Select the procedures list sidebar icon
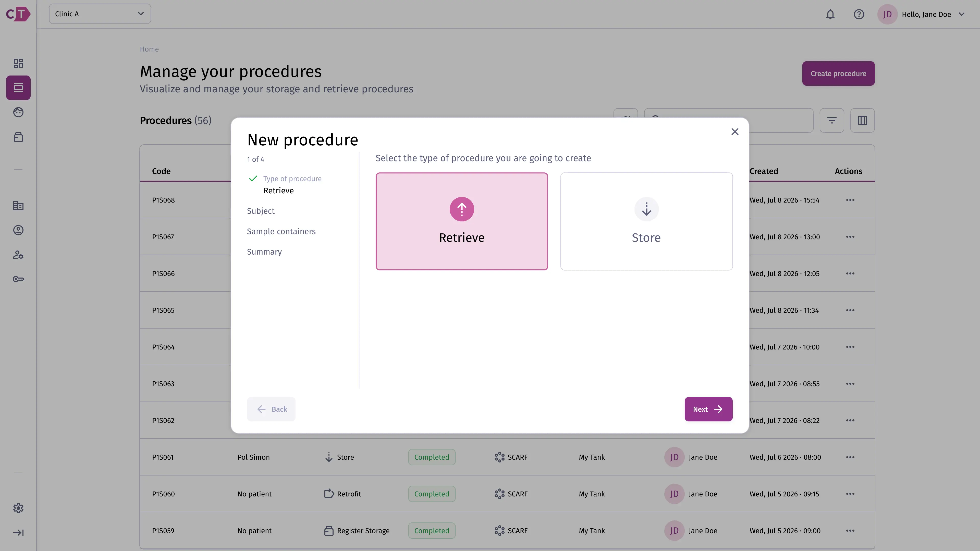Screen dimensions: 980x551 18,88
